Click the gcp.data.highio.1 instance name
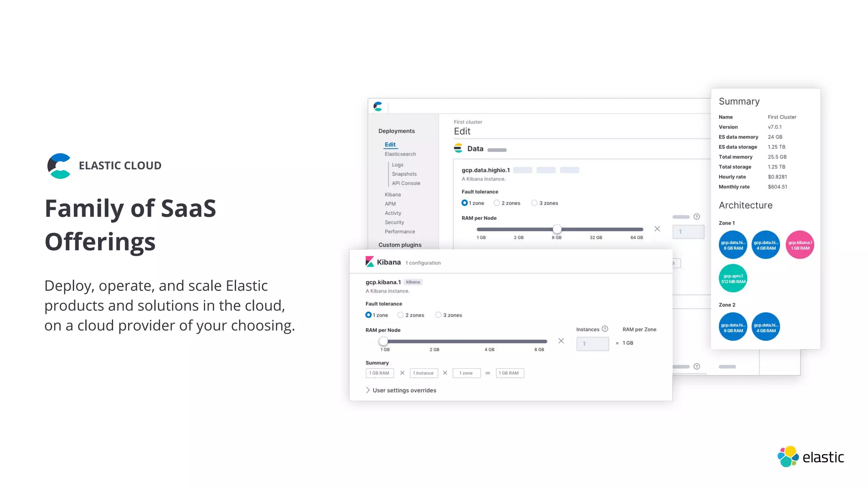 click(486, 170)
